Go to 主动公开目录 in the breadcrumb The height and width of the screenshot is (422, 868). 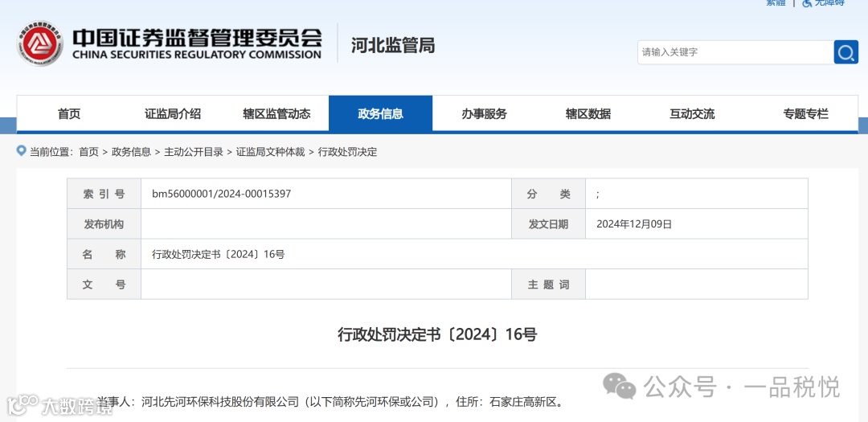[x=193, y=152]
